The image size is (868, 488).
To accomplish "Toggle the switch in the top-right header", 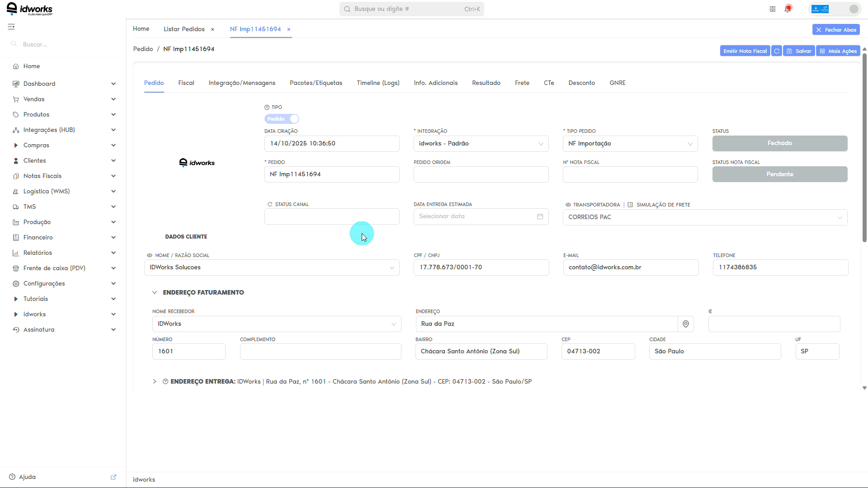I will [x=834, y=9].
